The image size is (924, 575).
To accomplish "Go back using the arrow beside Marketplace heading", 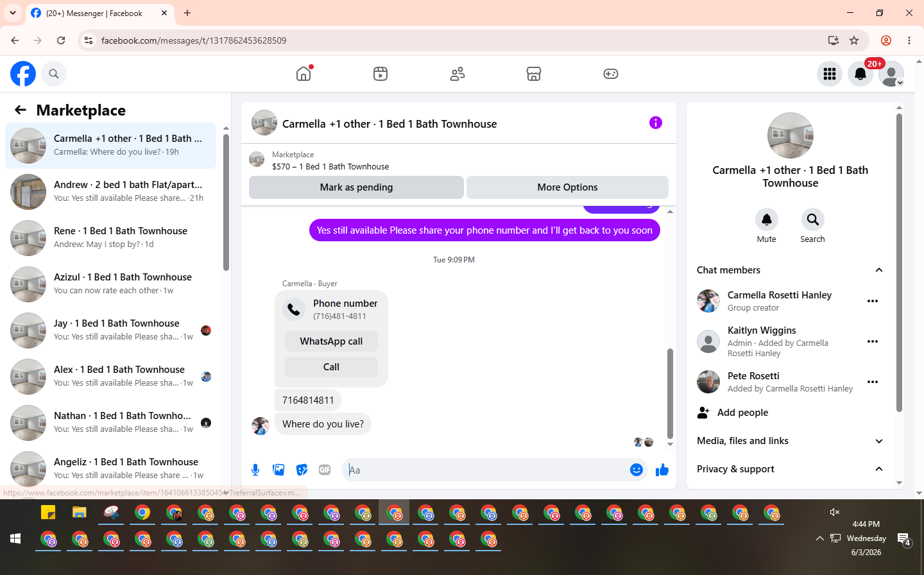I will click(21, 110).
